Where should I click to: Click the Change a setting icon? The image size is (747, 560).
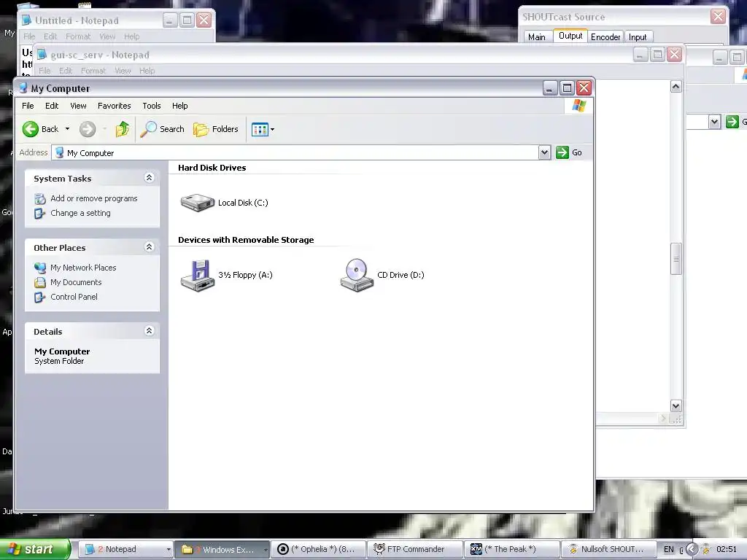click(39, 214)
